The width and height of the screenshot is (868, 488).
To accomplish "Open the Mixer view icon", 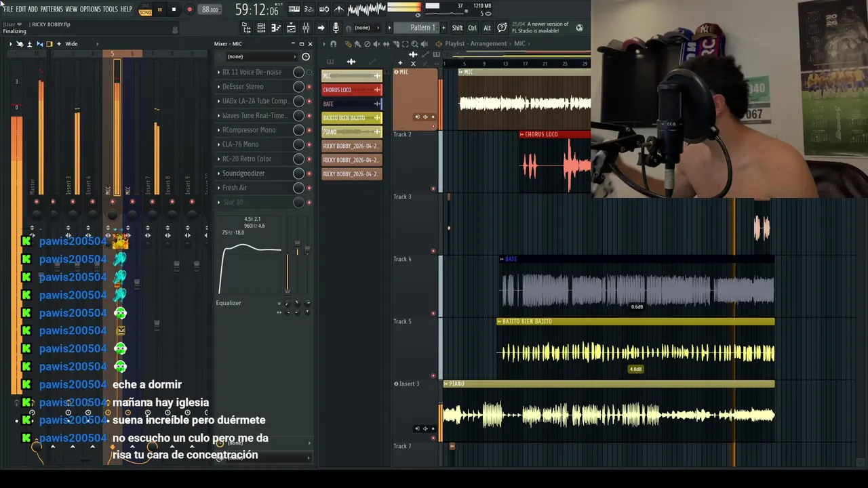I will coord(306,28).
